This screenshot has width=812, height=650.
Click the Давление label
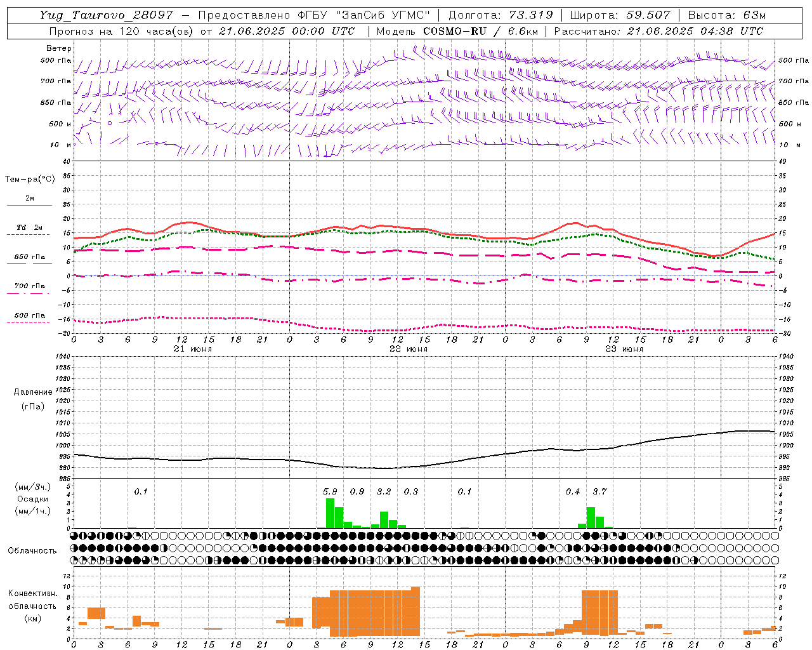[33, 392]
